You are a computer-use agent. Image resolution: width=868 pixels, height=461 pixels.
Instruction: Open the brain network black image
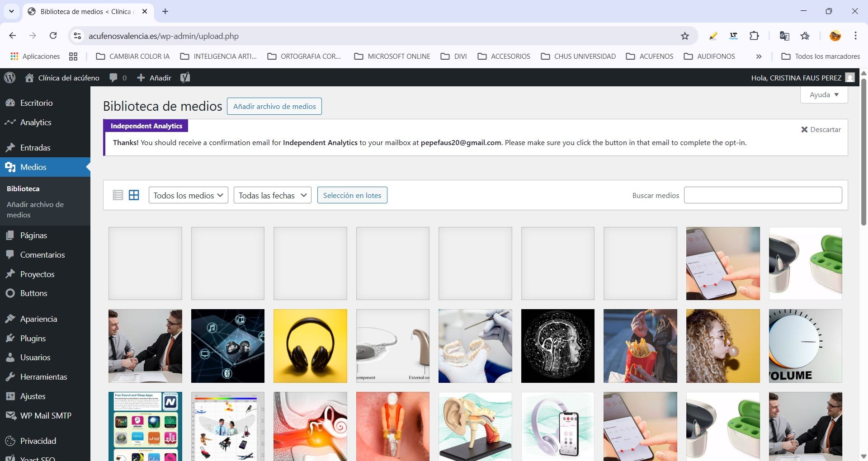[x=558, y=346]
